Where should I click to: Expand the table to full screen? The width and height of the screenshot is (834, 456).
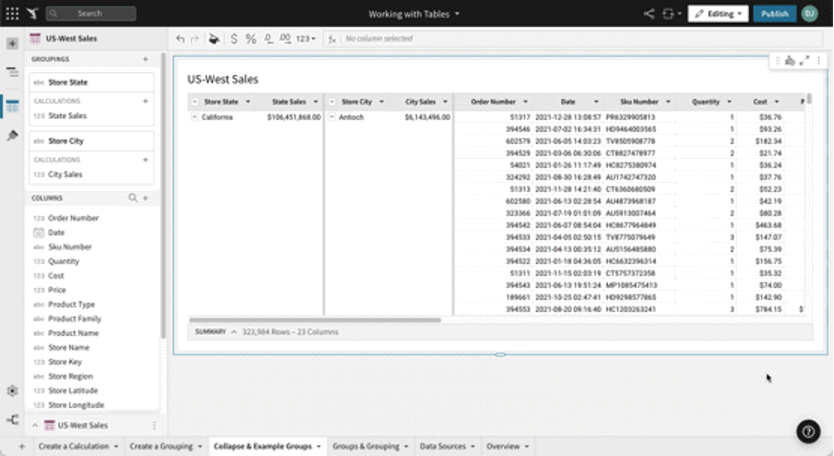pyautogui.click(x=804, y=62)
